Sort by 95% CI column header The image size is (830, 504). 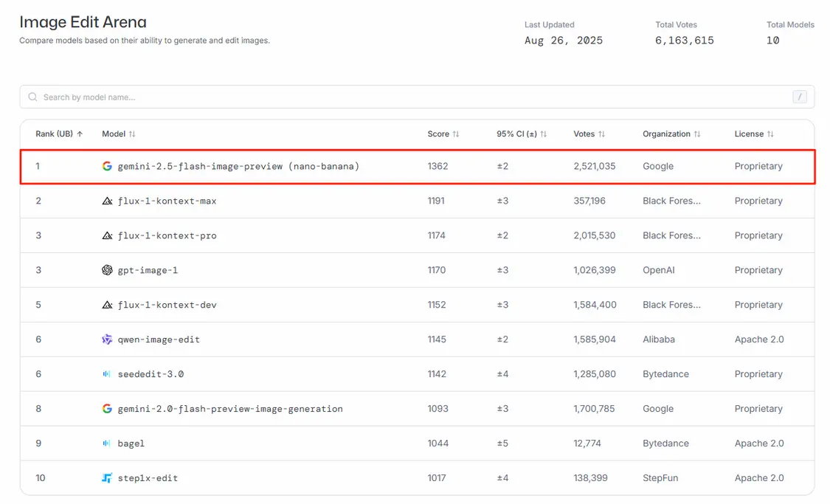522,134
